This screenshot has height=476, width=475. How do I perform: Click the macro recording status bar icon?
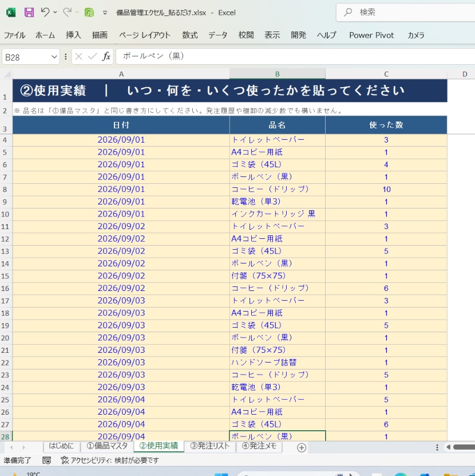[46, 461]
